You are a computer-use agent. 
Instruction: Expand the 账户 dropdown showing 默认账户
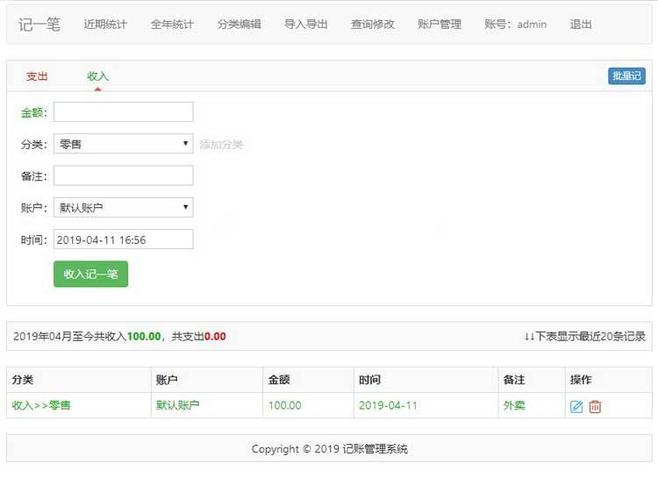(123, 208)
